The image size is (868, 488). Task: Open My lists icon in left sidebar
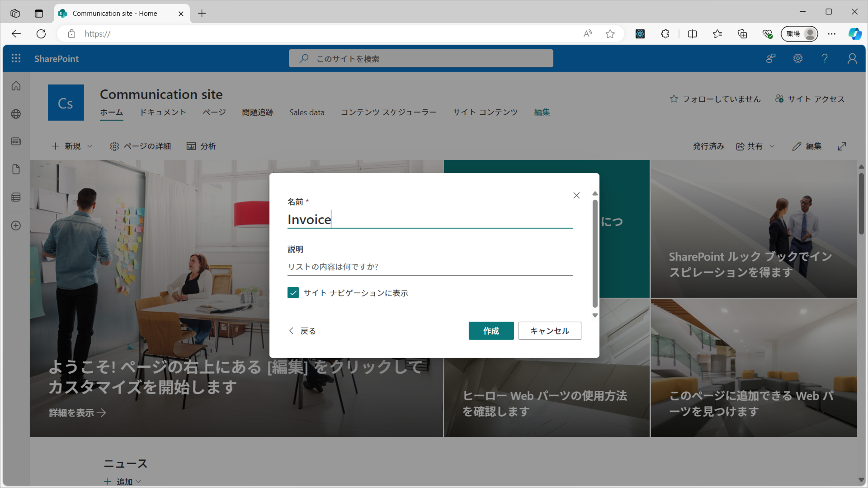16,197
